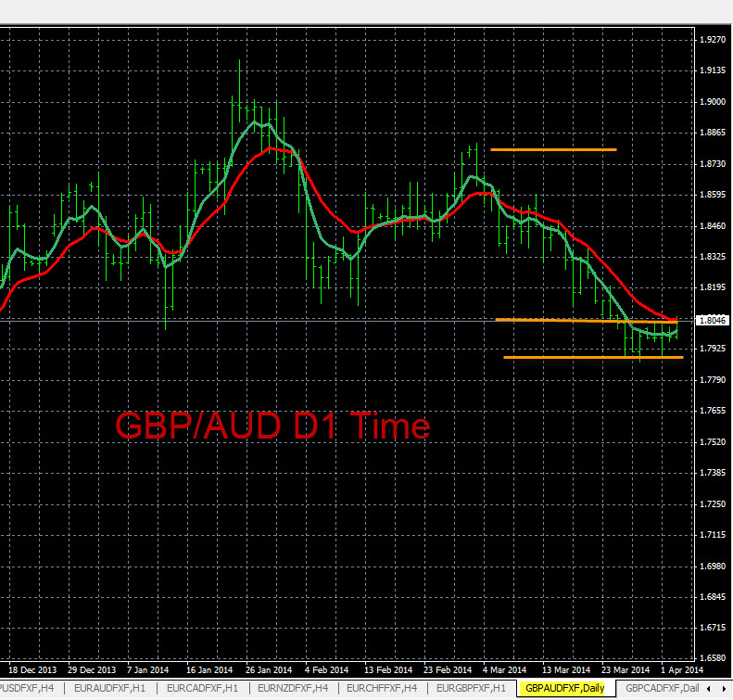733x700 pixels.
Task: Click the current price label 1.8046
Action: (713, 320)
